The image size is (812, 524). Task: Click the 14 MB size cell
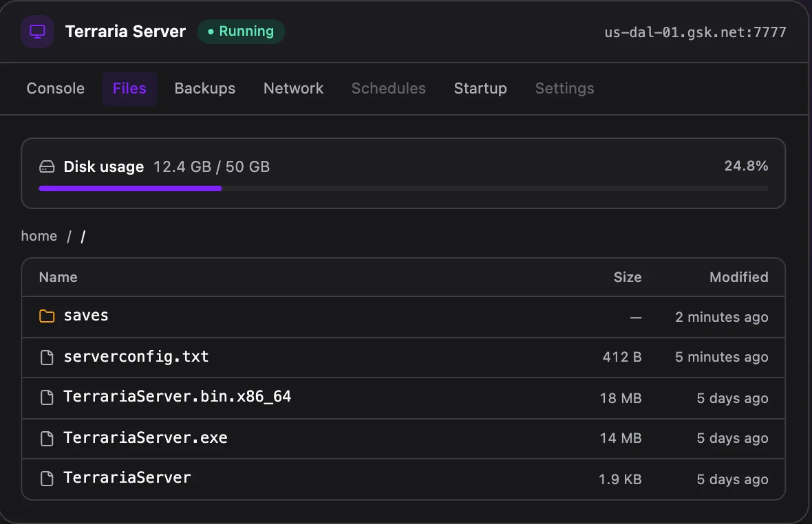(x=621, y=438)
